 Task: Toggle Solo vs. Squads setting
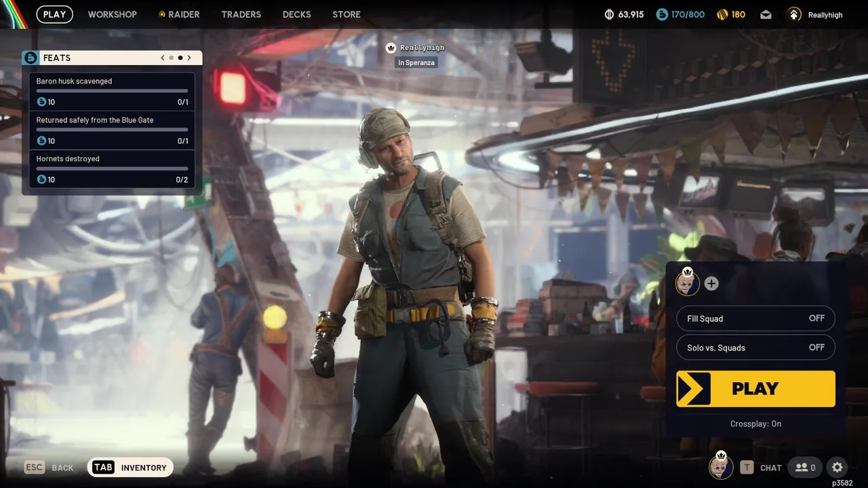click(755, 348)
